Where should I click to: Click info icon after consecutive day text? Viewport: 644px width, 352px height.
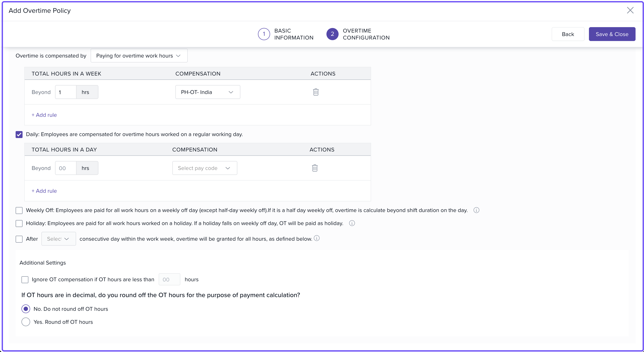[317, 238]
